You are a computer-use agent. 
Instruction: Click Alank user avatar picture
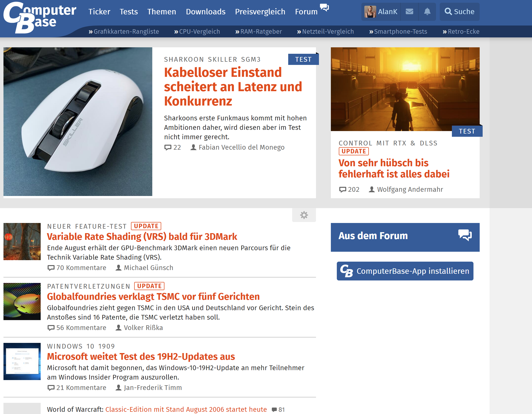[x=370, y=12]
